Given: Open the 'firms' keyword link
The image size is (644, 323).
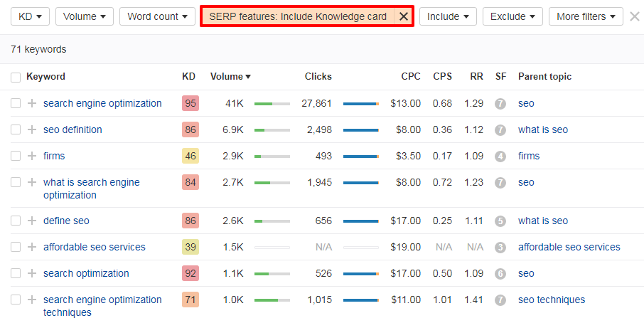Looking at the screenshot, I should tap(54, 156).
